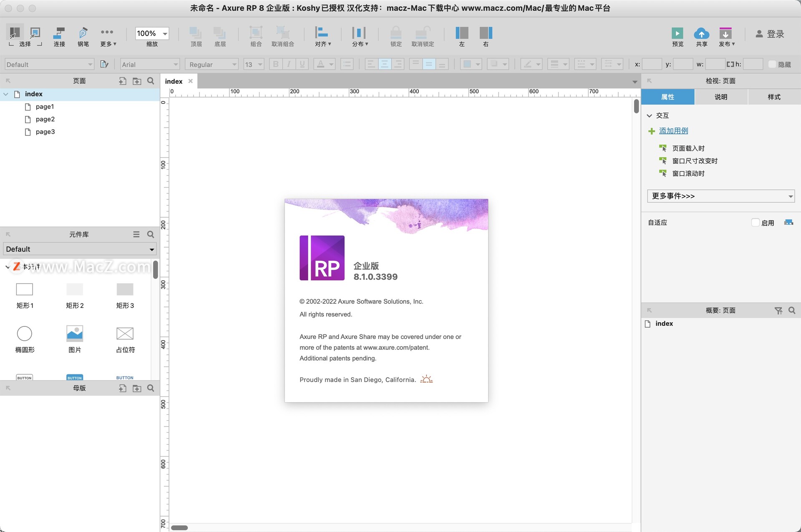
Task: Click the 登录 login button
Action: [770, 34]
